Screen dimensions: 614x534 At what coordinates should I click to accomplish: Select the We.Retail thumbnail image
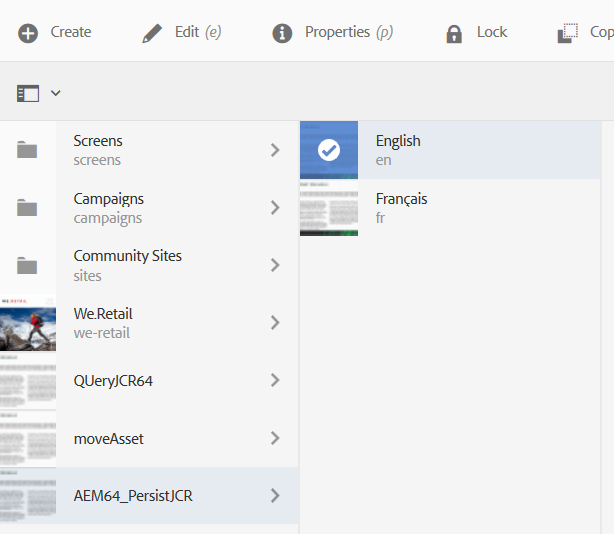click(27, 323)
